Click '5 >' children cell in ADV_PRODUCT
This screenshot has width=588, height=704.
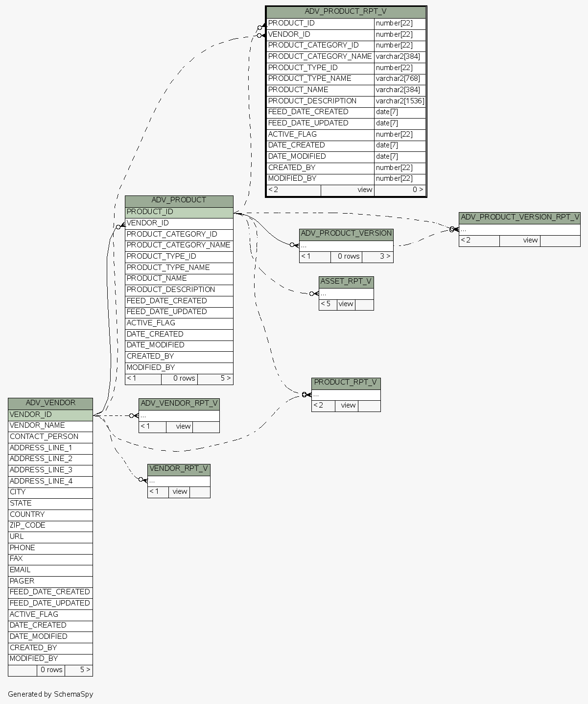[x=215, y=379]
